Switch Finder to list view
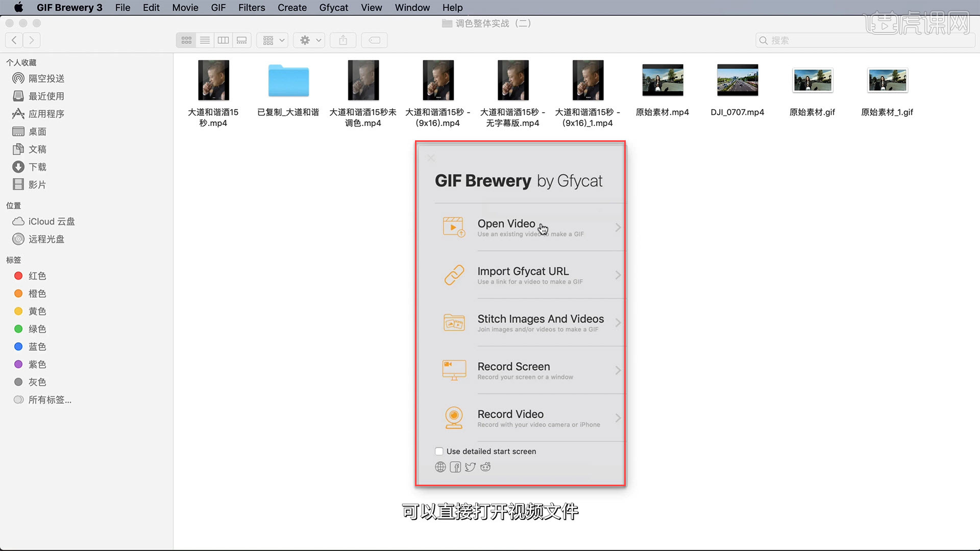 204,40
